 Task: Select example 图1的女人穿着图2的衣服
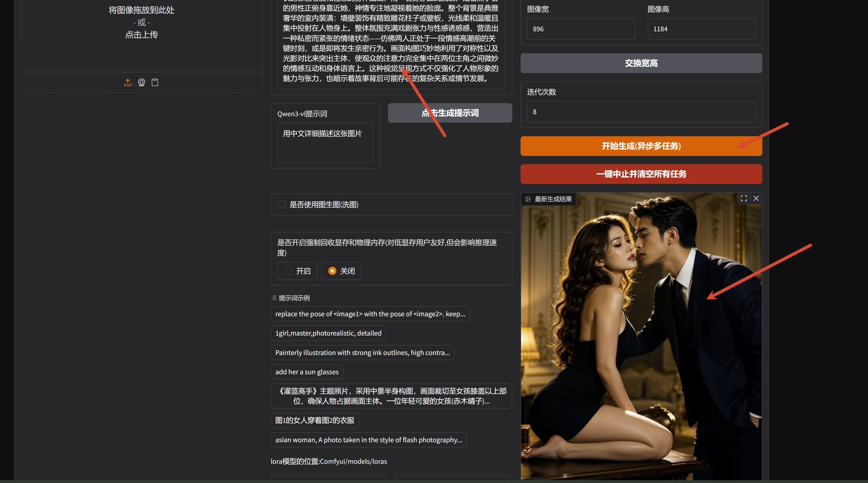[x=315, y=420]
